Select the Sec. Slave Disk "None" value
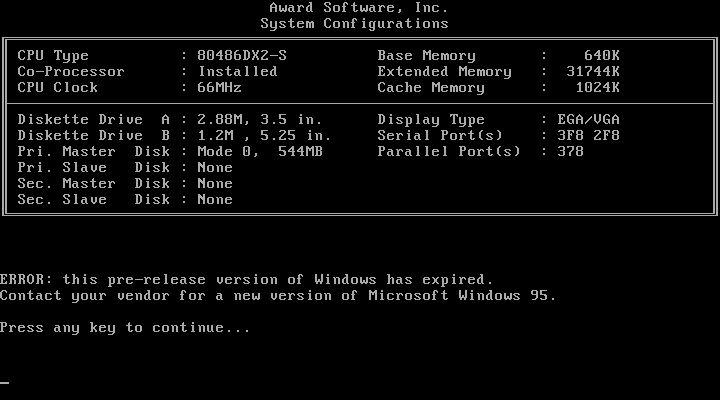This screenshot has height=400, width=720. 215,200
